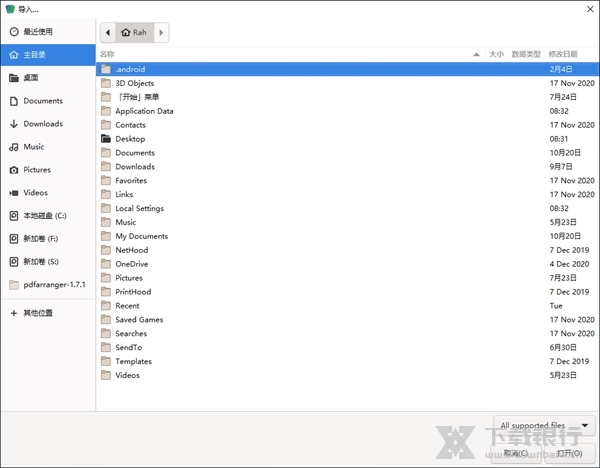Click the Music note icon in sidebar

(x=14, y=147)
